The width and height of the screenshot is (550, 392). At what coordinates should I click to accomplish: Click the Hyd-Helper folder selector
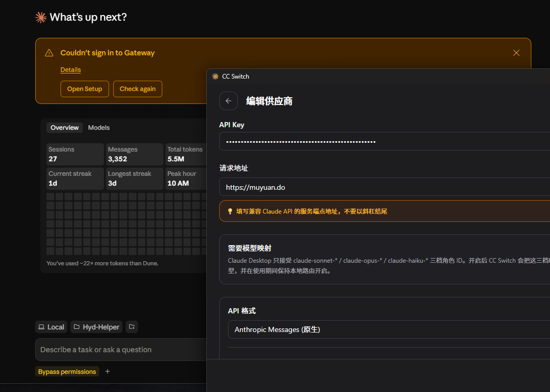97,327
